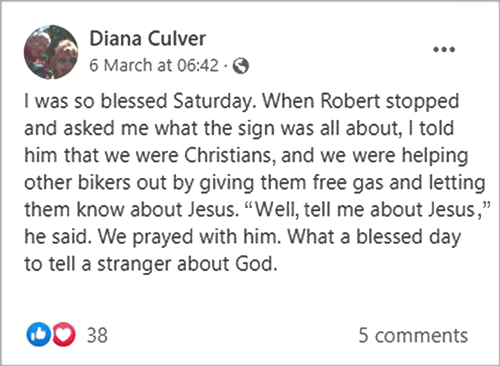This screenshot has width=500, height=366.
Task: Click the last line 'to tell a stranger about God'
Action: 151,264
